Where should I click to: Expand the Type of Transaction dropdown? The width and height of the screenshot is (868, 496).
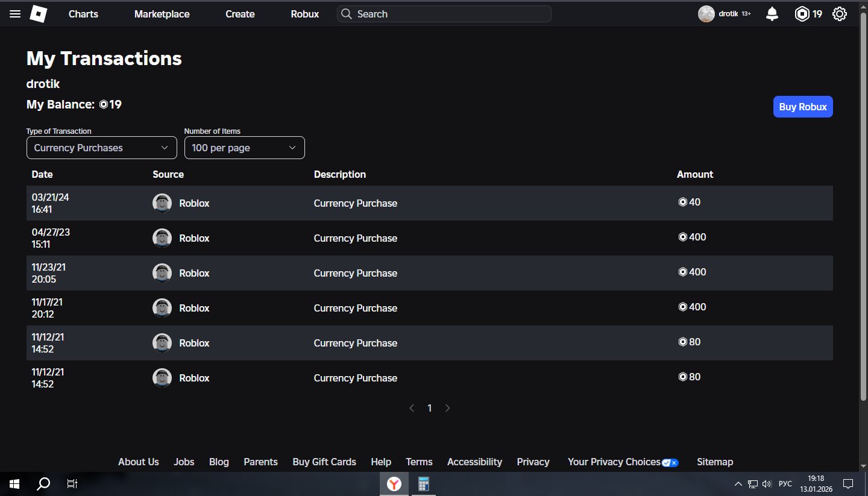tap(102, 148)
